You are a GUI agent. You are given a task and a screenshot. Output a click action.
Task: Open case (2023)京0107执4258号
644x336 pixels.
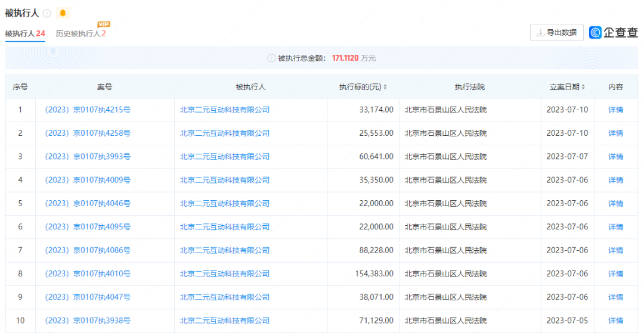tap(88, 133)
